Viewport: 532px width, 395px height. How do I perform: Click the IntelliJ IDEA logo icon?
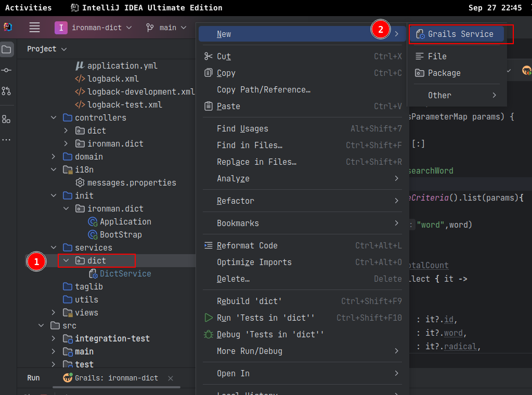click(x=8, y=27)
